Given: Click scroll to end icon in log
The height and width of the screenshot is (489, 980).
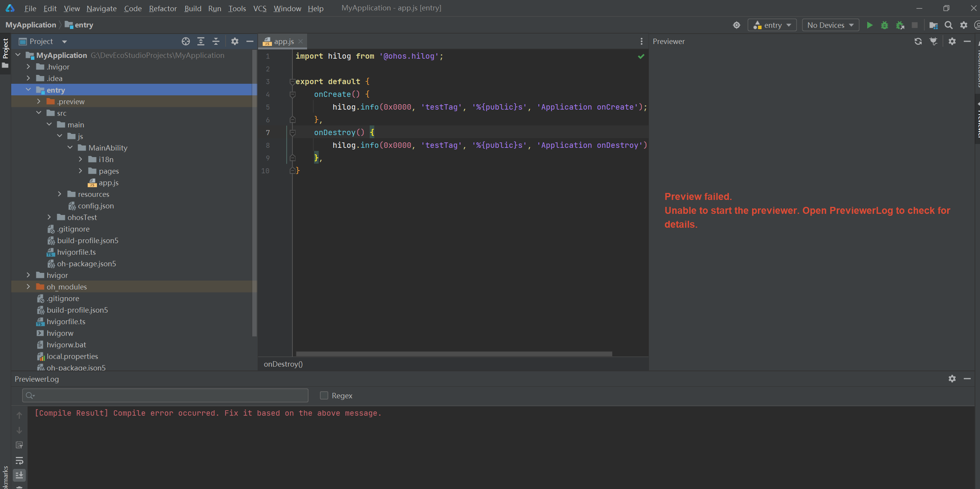Looking at the screenshot, I should 19,475.
